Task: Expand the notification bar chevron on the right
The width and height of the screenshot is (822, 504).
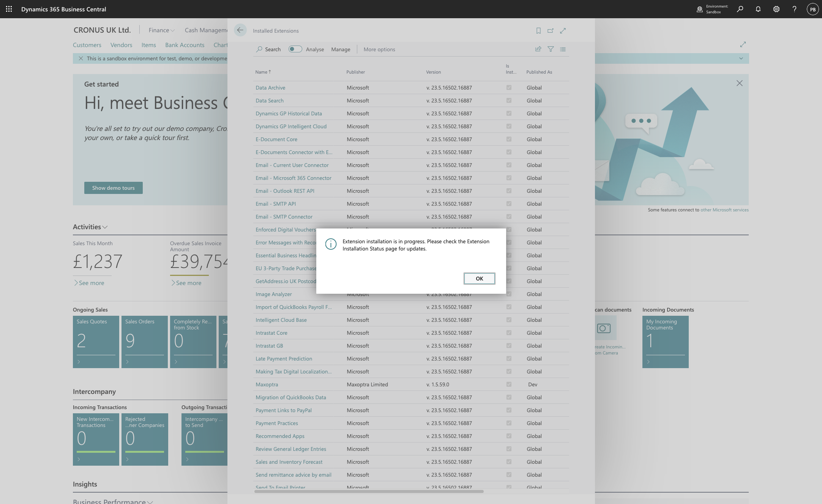Action: 741,58
